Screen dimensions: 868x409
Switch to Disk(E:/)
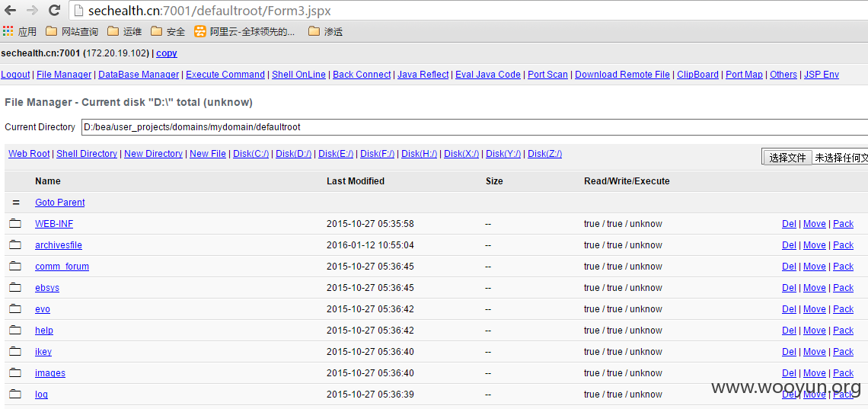click(336, 153)
